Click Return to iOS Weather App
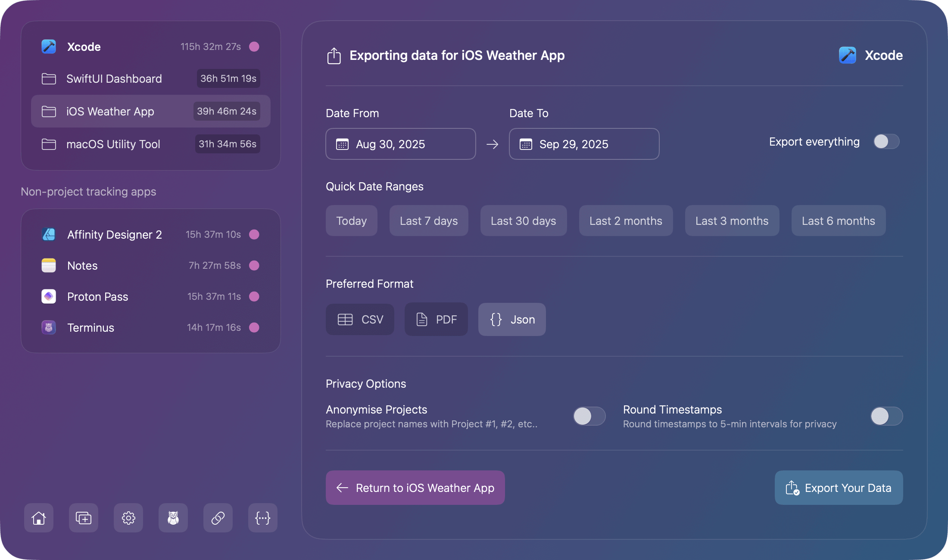This screenshot has width=948, height=560. point(415,488)
